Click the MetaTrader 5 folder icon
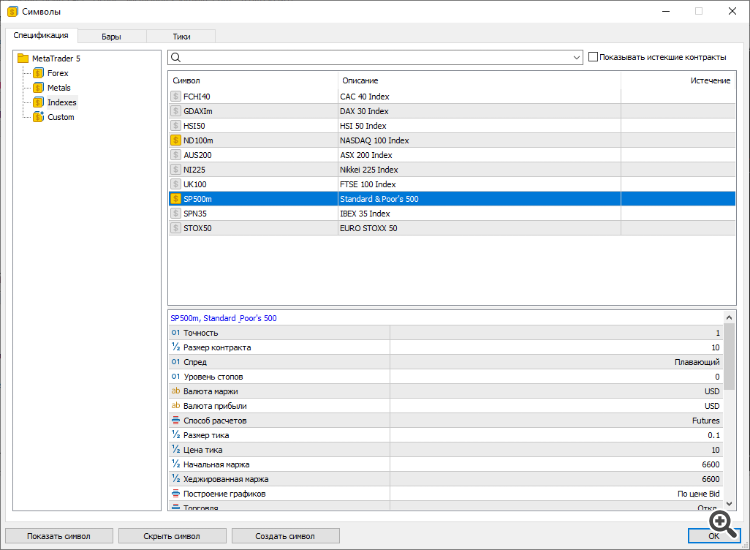The image size is (750, 550). click(23, 58)
